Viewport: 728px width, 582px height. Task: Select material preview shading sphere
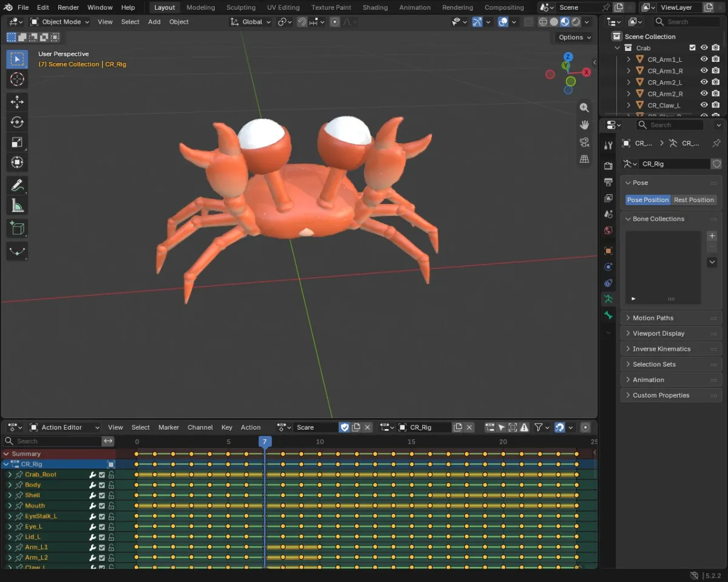pos(565,22)
